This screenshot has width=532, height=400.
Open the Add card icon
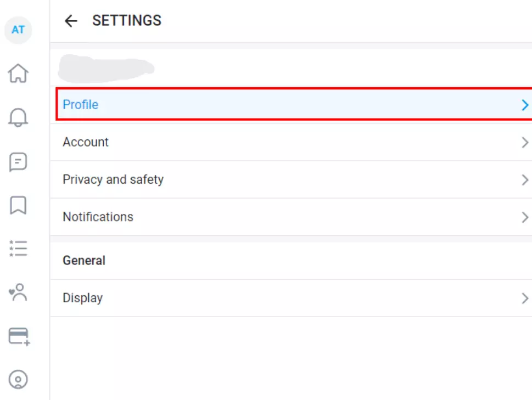click(x=19, y=336)
